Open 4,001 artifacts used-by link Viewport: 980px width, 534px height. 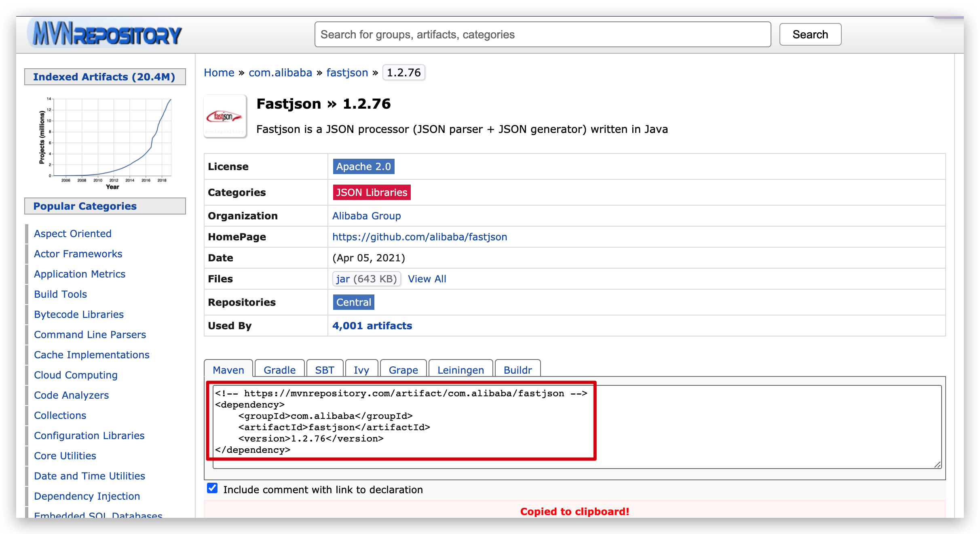point(372,326)
